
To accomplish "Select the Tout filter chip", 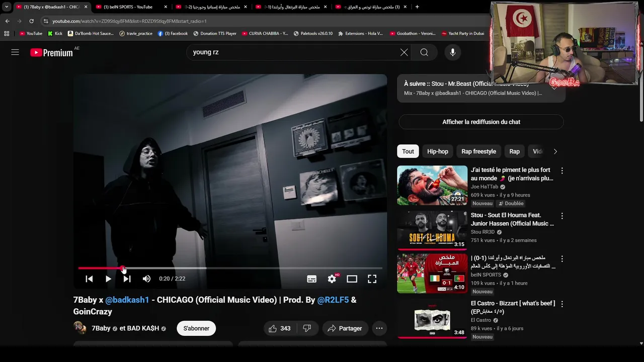I will click(x=408, y=151).
